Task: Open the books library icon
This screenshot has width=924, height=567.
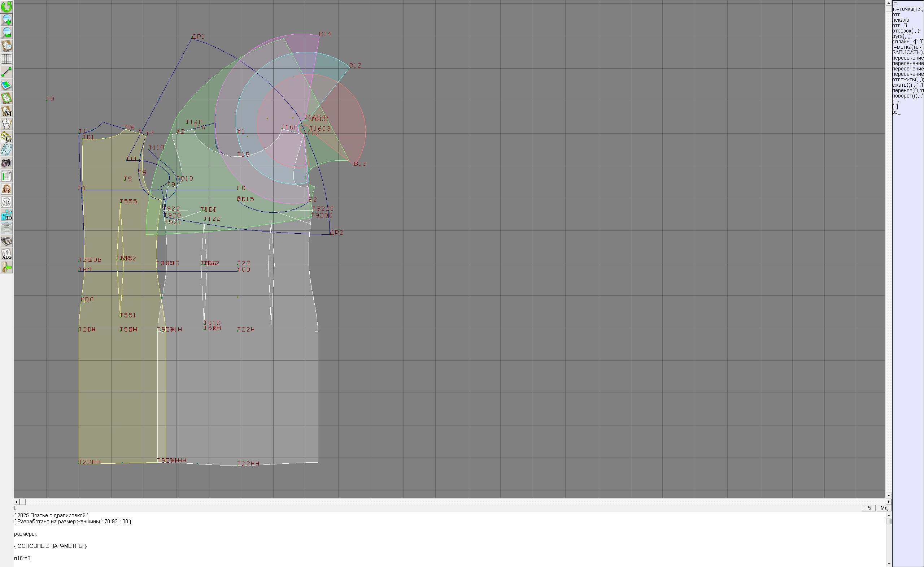Action: (6, 241)
